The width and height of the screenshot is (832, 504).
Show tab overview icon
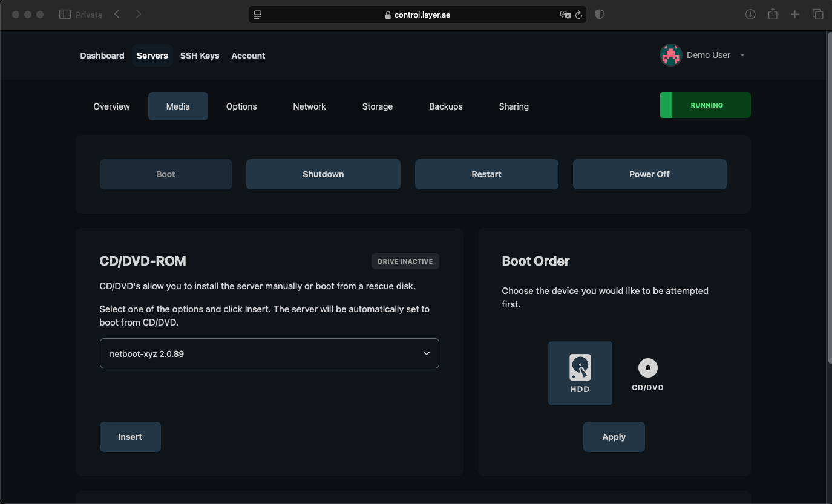pos(817,15)
